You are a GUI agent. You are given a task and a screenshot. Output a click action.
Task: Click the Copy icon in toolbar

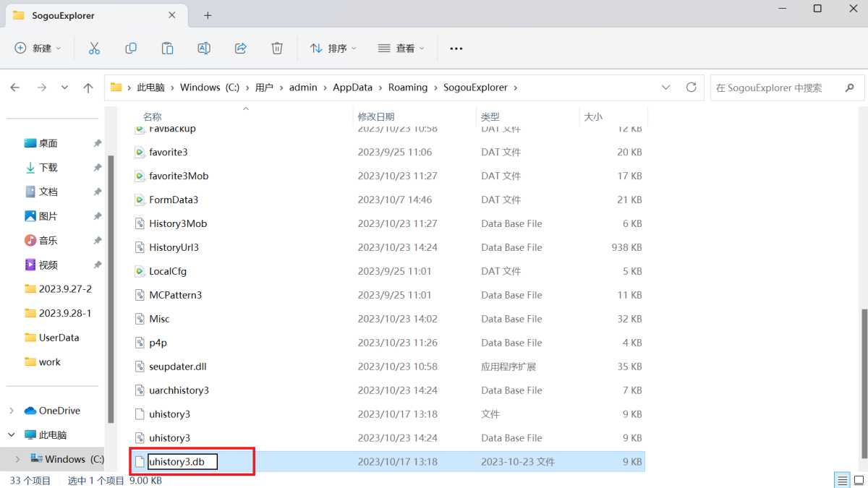tap(131, 48)
